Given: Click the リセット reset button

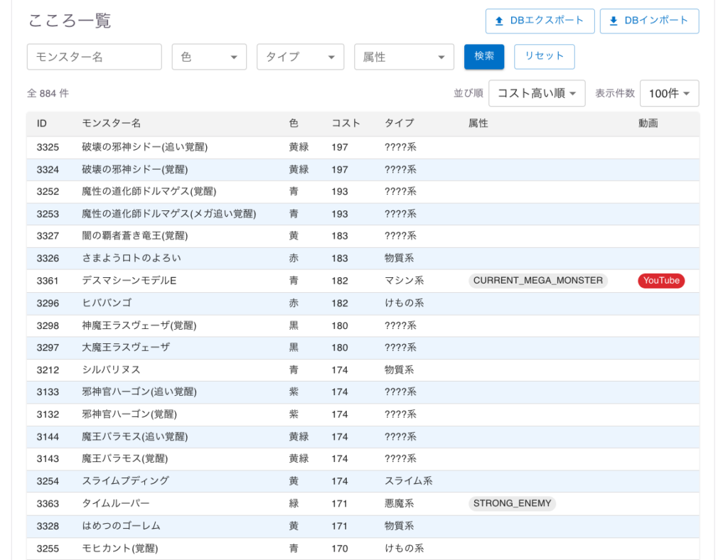Looking at the screenshot, I should [544, 56].
